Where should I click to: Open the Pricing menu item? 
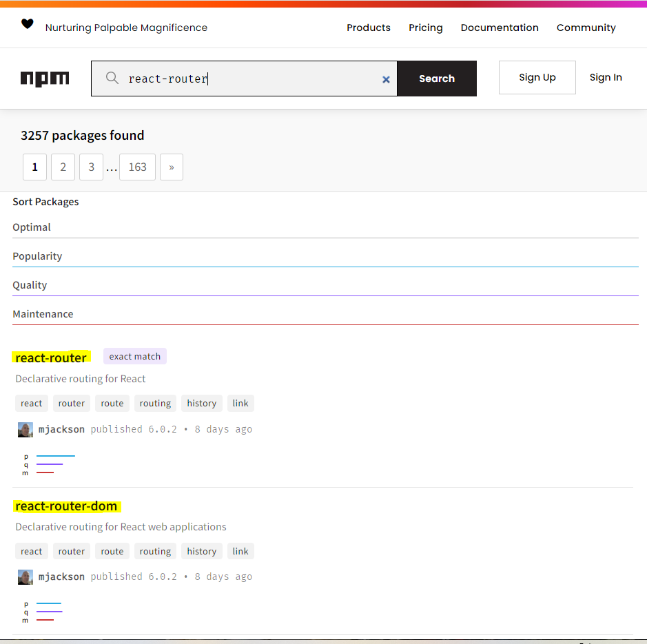425,28
